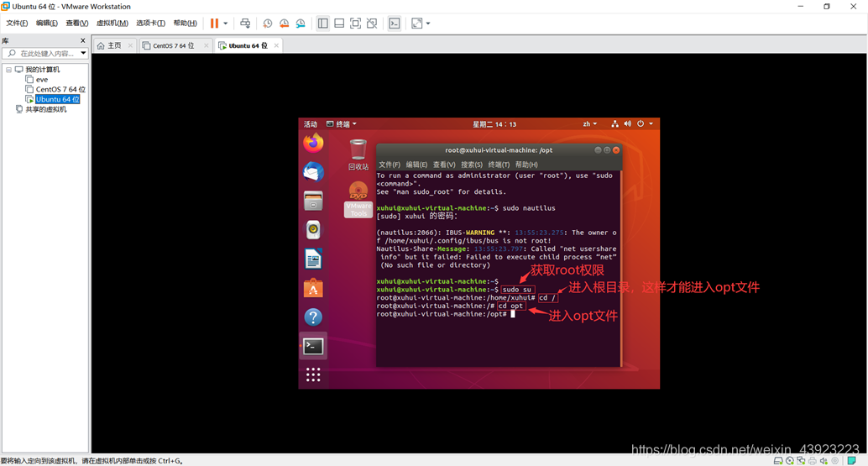Click the CD/DVD drive status icon
The width and height of the screenshot is (868, 466).
pos(789,460)
